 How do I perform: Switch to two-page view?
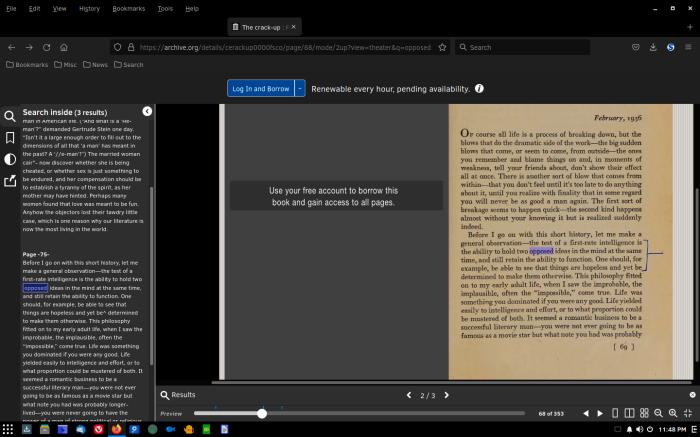coord(629,413)
